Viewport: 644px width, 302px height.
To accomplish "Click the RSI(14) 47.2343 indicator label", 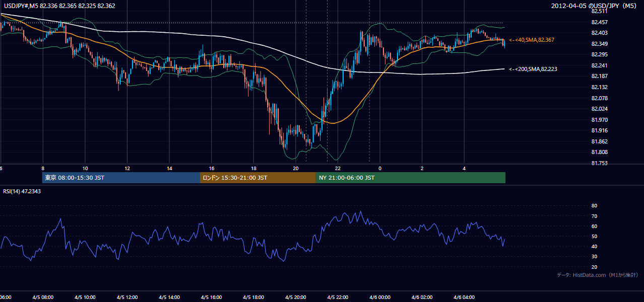I will click(22, 191).
